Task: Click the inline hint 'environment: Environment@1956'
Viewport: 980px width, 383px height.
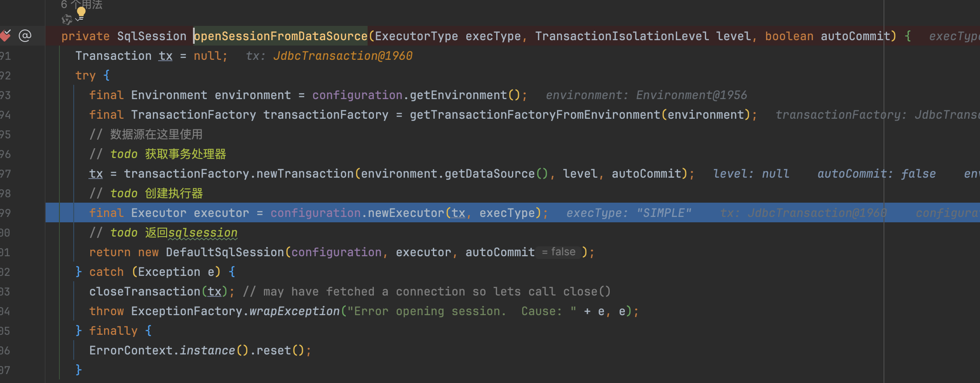Action: point(646,95)
